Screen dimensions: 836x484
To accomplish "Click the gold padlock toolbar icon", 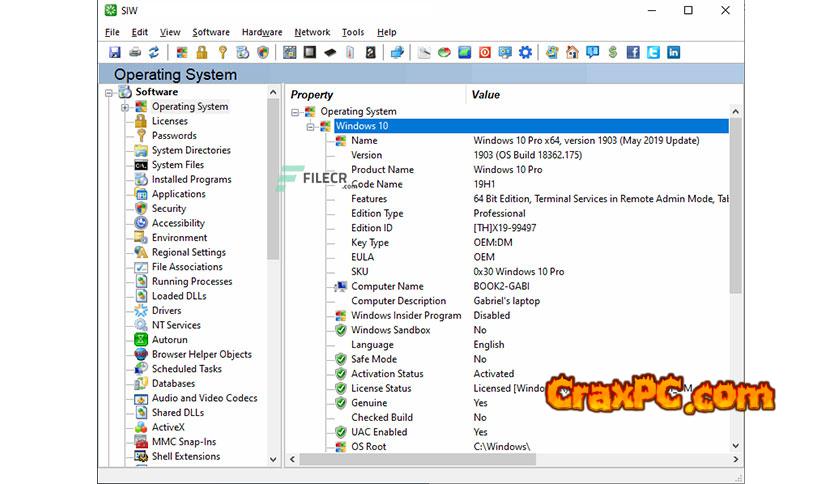I will pyautogui.click(x=202, y=52).
